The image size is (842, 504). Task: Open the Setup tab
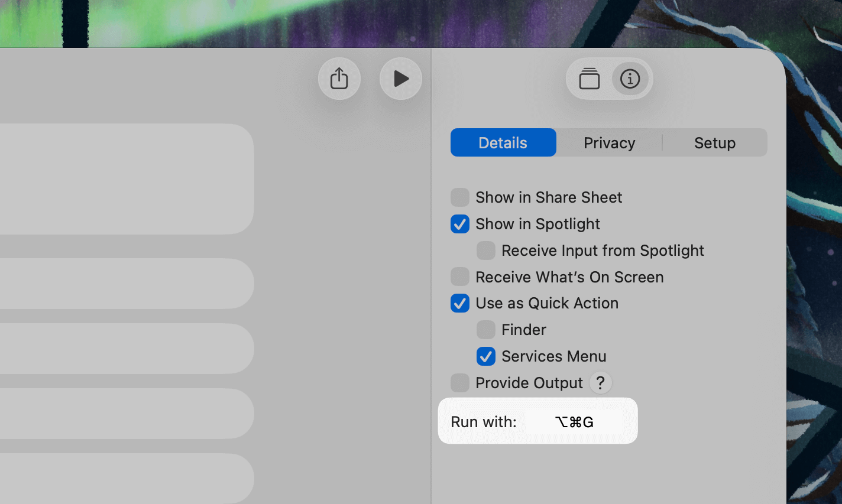714,142
